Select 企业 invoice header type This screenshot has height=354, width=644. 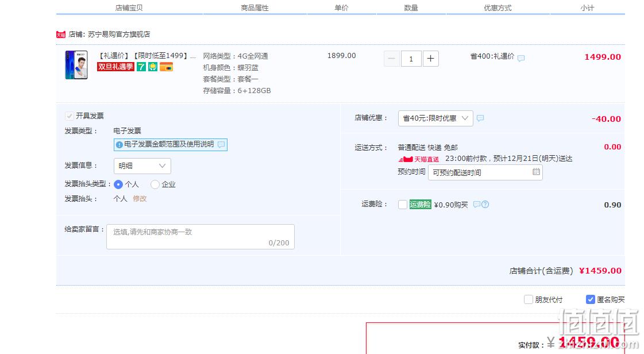(155, 184)
